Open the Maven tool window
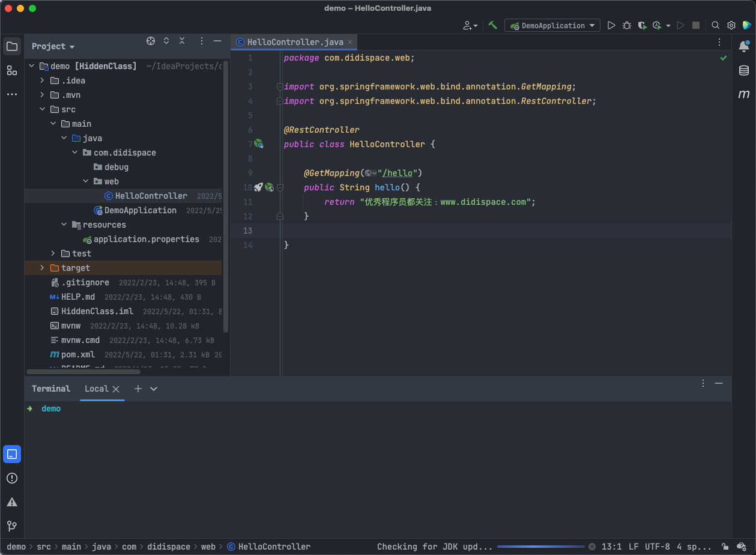 (744, 94)
